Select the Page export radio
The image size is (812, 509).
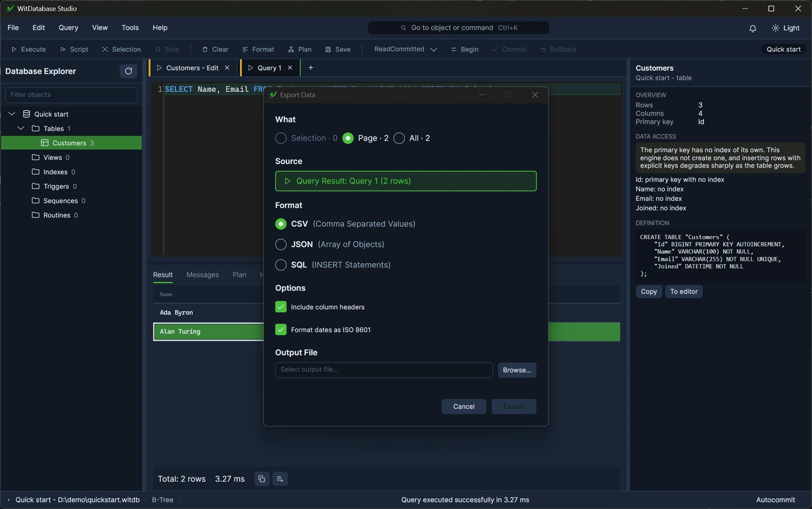tap(348, 138)
